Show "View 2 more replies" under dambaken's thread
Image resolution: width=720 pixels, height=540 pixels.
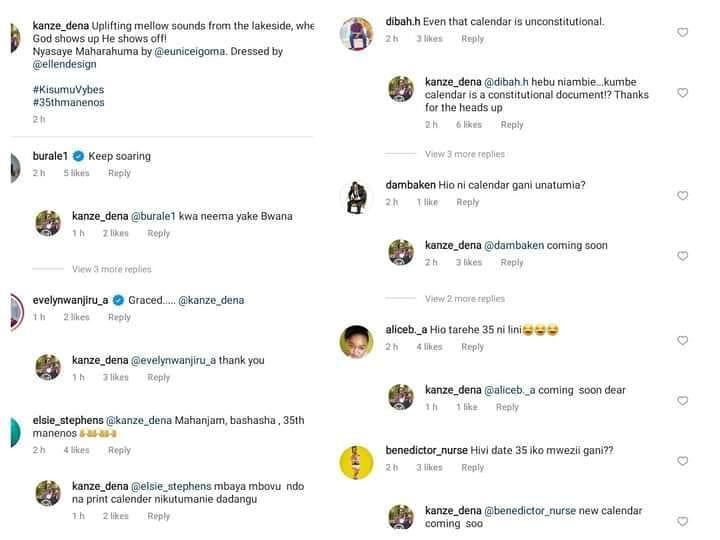pyautogui.click(x=465, y=299)
